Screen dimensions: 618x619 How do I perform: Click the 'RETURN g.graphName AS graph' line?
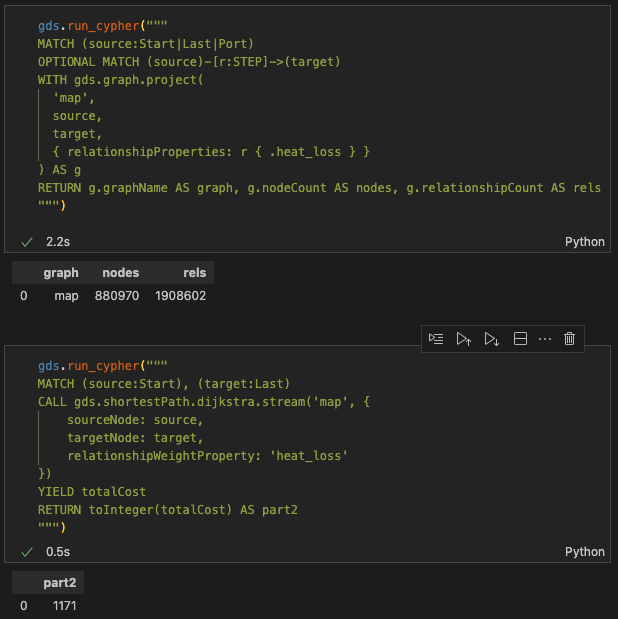point(319,188)
